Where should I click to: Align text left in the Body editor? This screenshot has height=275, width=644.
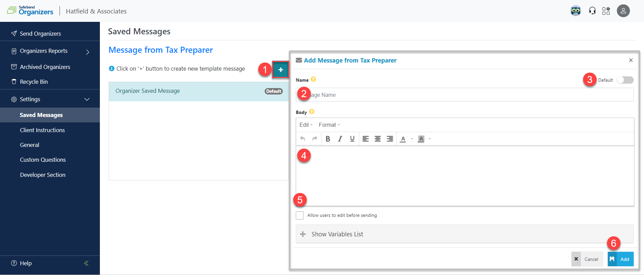(366, 139)
